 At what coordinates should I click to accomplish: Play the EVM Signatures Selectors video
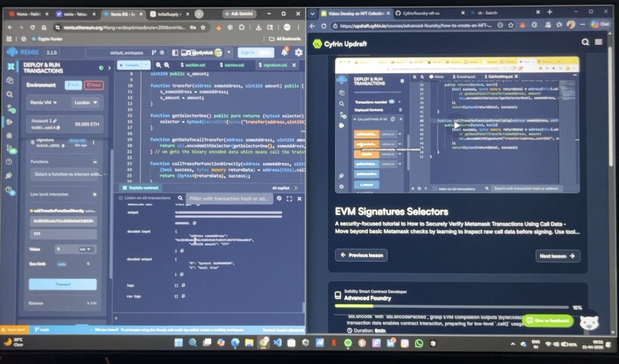pyautogui.click(x=457, y=125)
